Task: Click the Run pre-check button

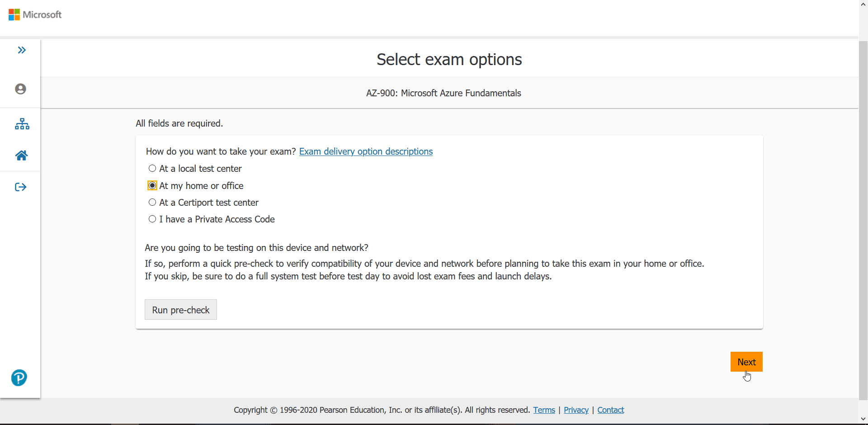Action: 180,310
